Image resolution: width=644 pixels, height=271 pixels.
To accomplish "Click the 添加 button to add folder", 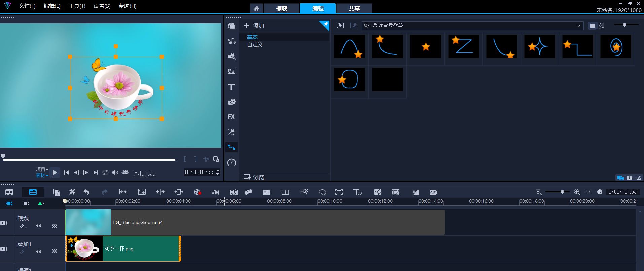I will click(254, 26).
